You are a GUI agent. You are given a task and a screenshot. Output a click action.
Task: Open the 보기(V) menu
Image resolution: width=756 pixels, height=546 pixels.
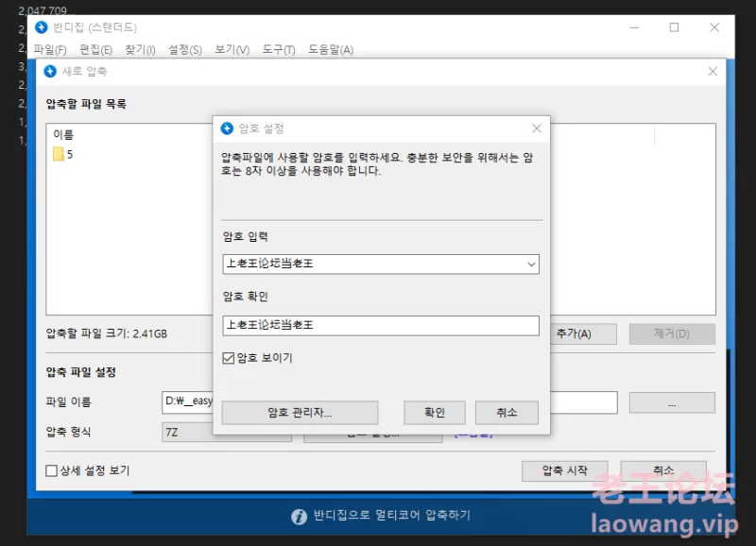click(232, 50)
